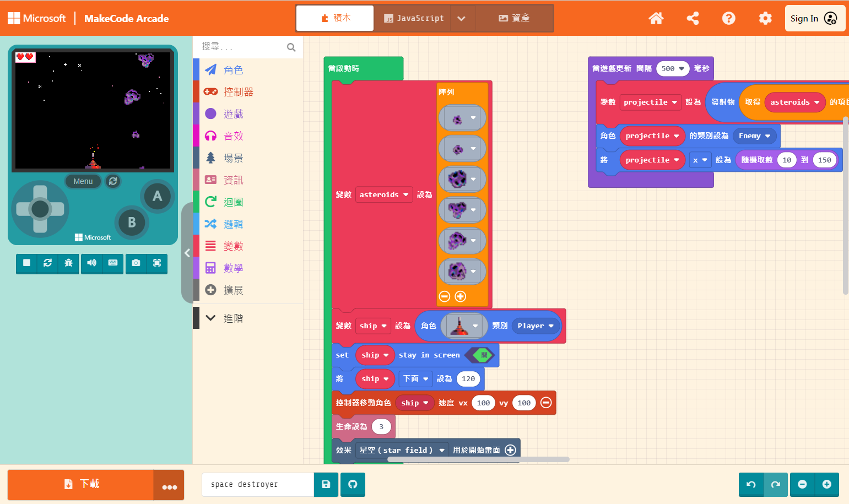This screenshot has width=849, height=504.
Task: Edit the space destroyer project name field
Action: [257, 484]
